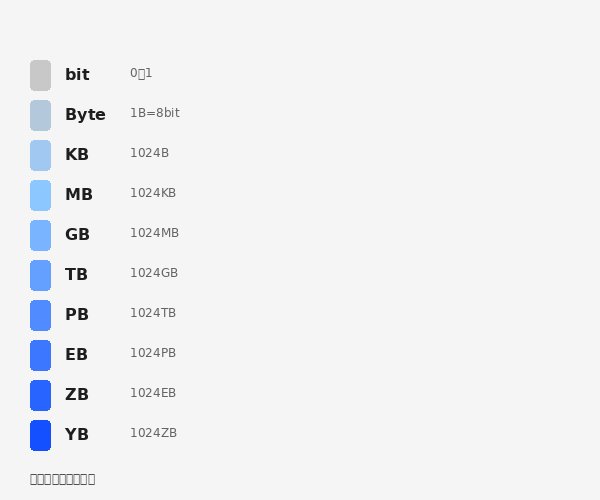Click the ZB color swatch
This screenshot has width=600, height=500.
[x=41, y=395]
